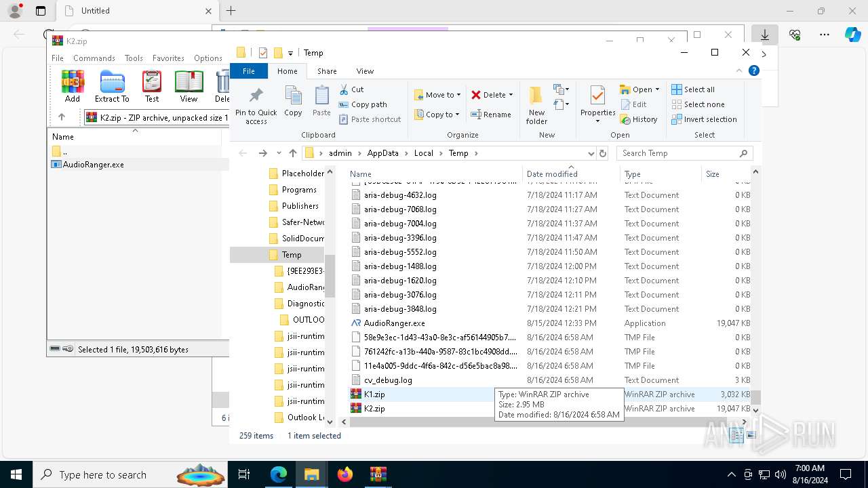Click the Edit button in ribbon
The height and width of the screenshot is (488, 868).
pyautogui.click(x=633, y=104)
